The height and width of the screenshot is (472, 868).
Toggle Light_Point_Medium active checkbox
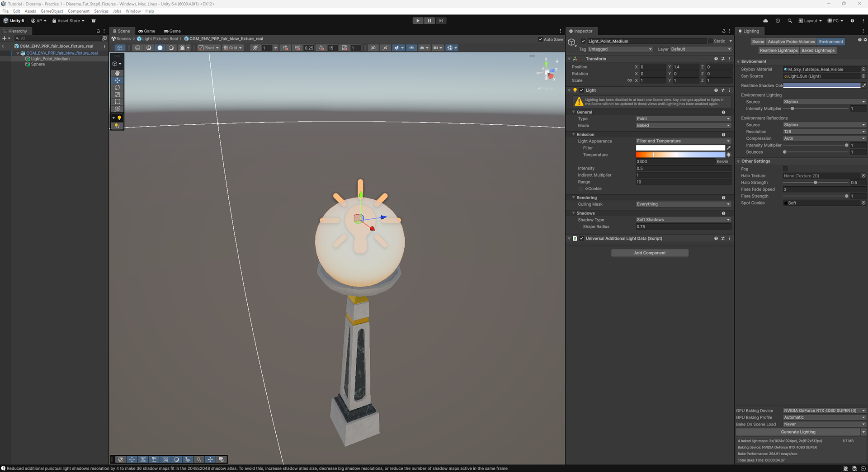[583, 41]
